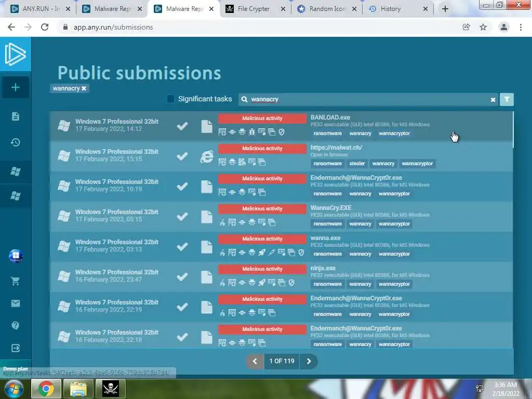
Task: Open the pirate skull taskbar app
Action: pos(111,389)
